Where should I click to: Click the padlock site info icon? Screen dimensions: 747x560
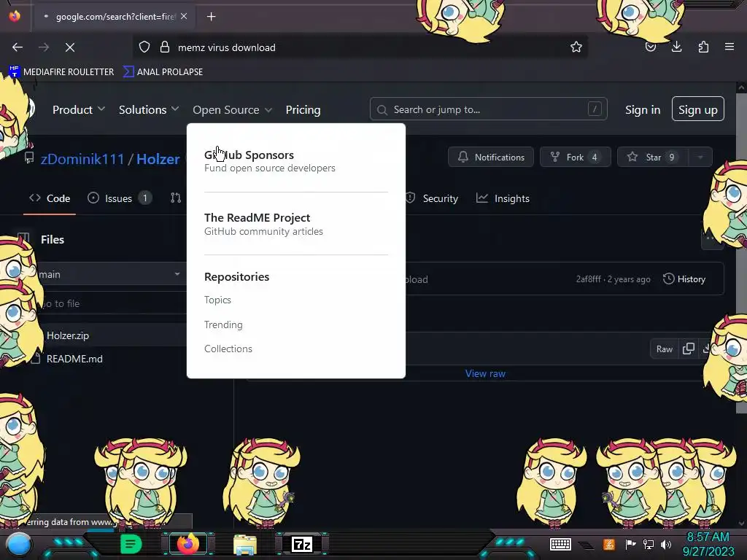165,47
